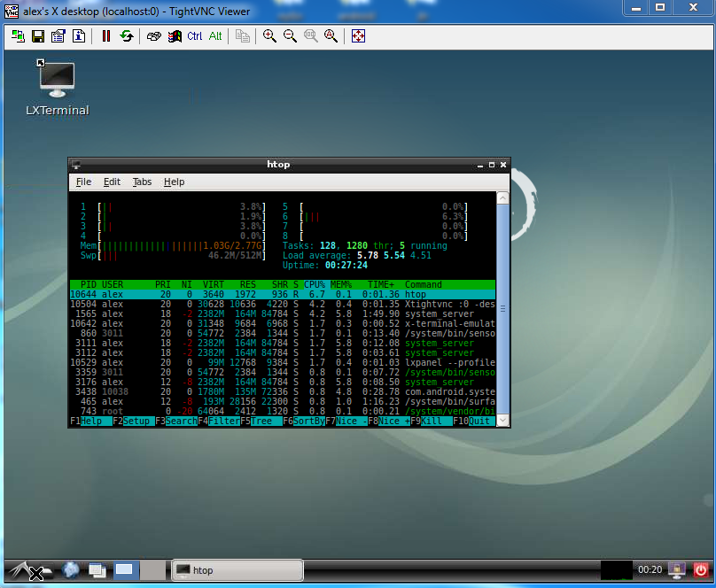This screenshot has width=716, height=588.
Task: Click the Load average text in htop
Action: pyautogui.click(x=357, y=255)
